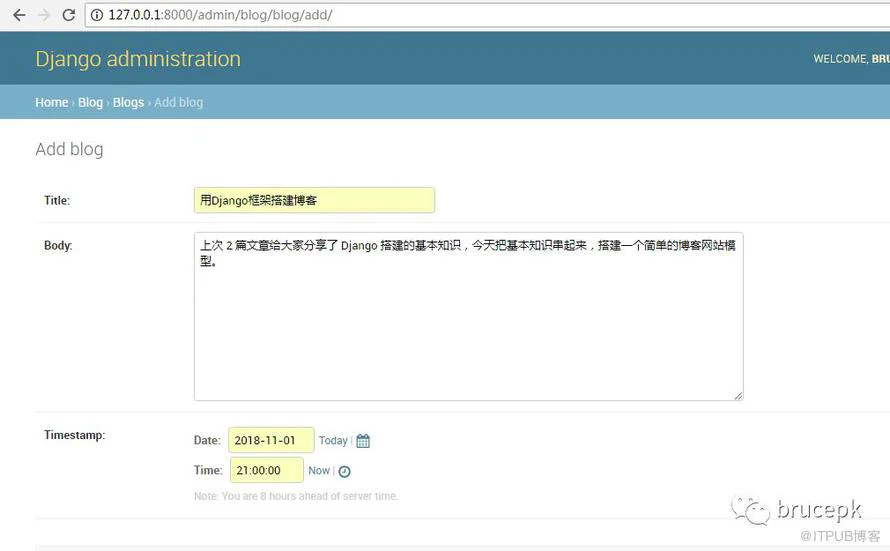Screen dimensions: 890x551
Task: Grab the Body textarea resize handle
Action: pos(738,396)
